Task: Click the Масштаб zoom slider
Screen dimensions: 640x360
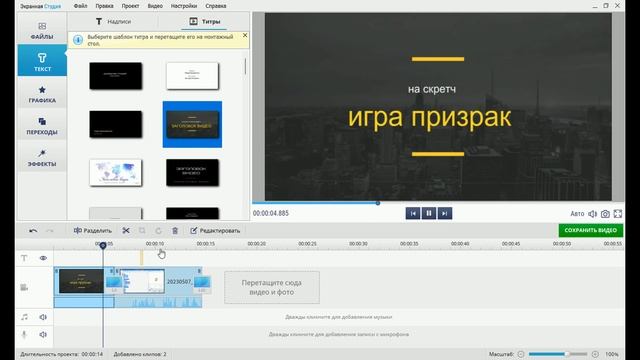Action: pos(558,354)
